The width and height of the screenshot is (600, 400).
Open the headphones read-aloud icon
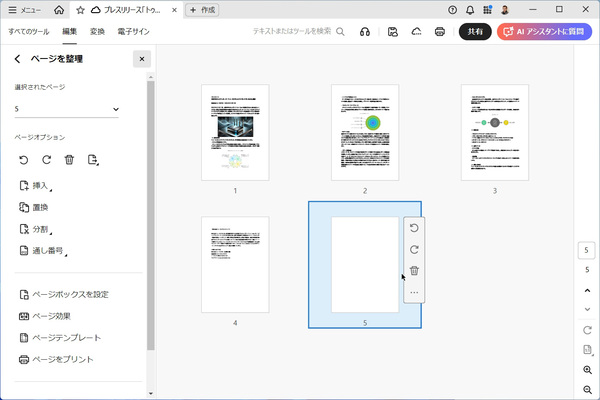[x=365, y=31]
